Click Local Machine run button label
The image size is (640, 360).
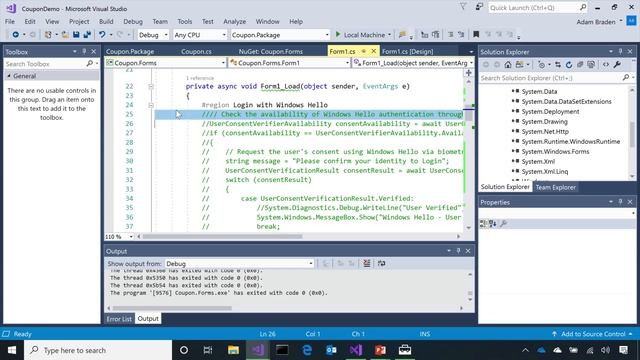[x=364, y=35]
